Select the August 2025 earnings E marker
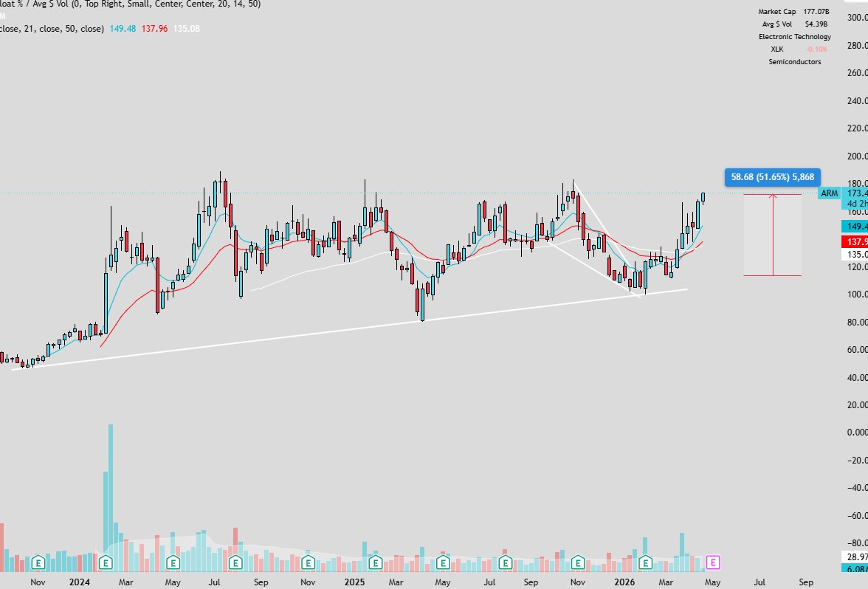The image size is (868, 589). (505, 563)
